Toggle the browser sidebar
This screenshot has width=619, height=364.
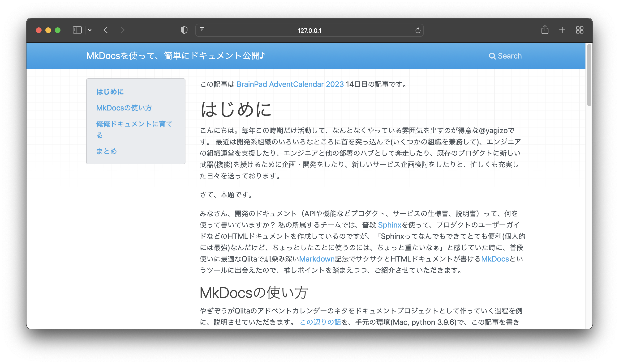point(77,30)
